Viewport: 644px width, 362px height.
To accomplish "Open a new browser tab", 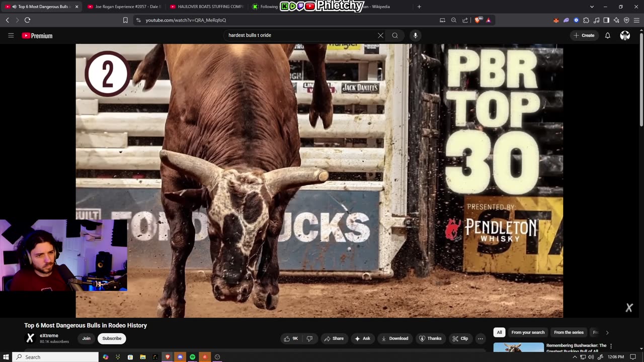I will (x=419, y=7).
